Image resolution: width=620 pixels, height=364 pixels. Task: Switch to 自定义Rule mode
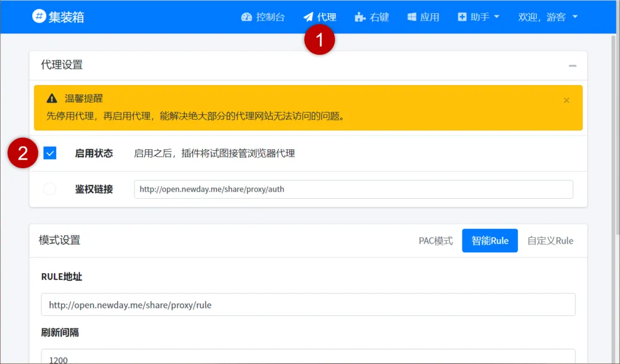549,241
